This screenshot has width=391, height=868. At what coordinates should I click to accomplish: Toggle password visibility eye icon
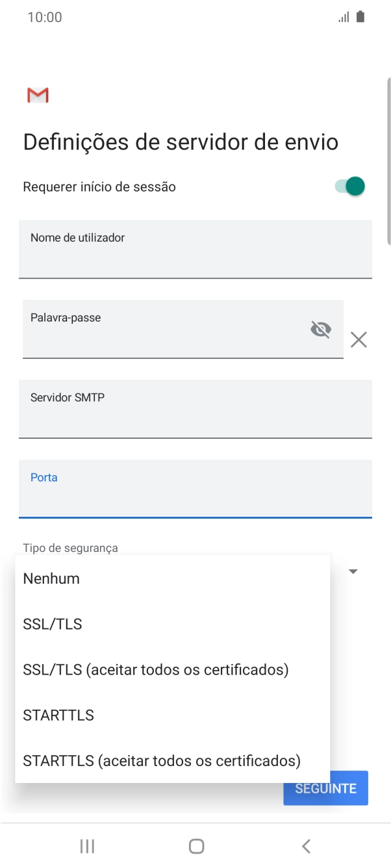[320, 330]
